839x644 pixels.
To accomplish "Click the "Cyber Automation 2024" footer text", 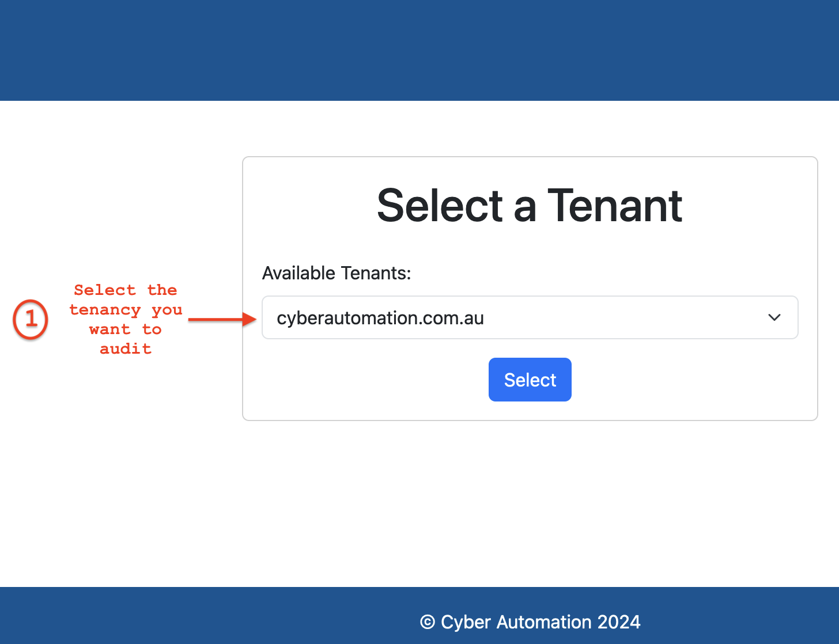I will [541, 622].
